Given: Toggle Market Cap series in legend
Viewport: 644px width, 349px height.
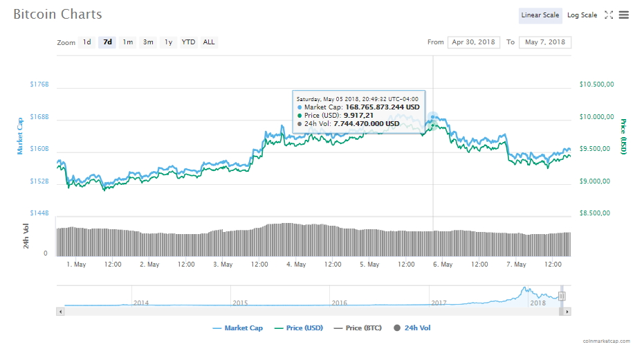Looking at the screenshot, I should coord(237,328).
